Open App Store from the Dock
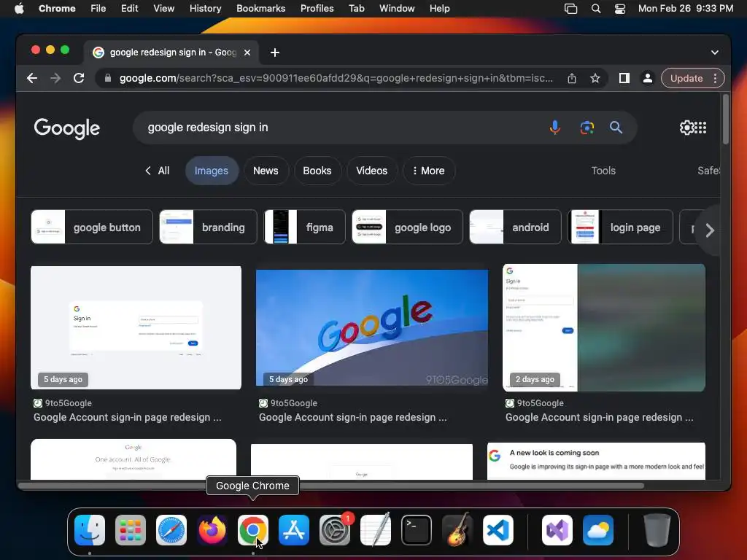Image resolution: width=747 pixels, height=560 pixels. coord(294,530)
